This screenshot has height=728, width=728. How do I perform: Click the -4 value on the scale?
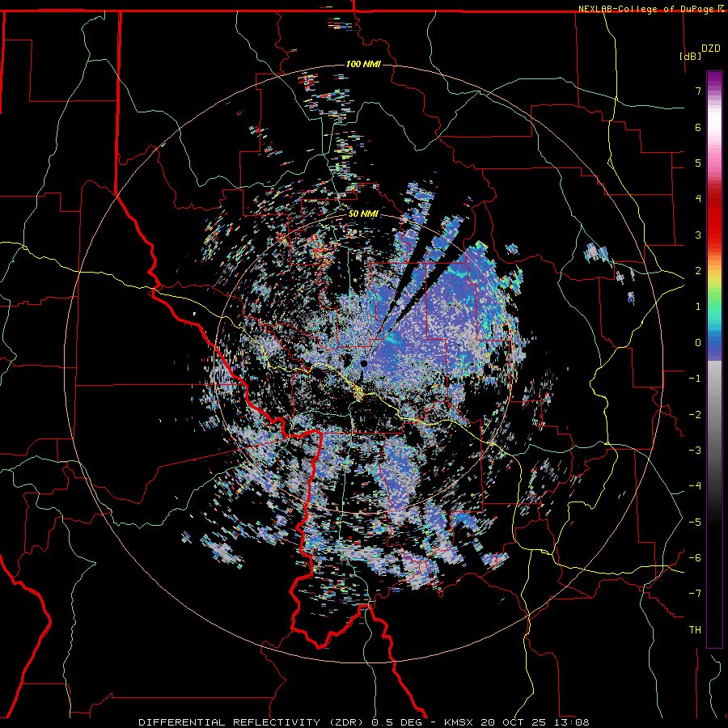pyautogui.click(x=695, y=486)
